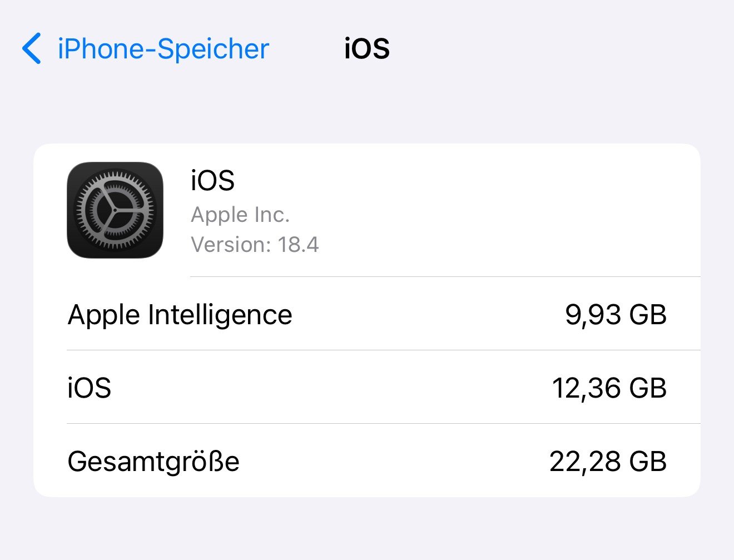
Task: Tap the 18.4 version number
Action: [x=298, y=245]
